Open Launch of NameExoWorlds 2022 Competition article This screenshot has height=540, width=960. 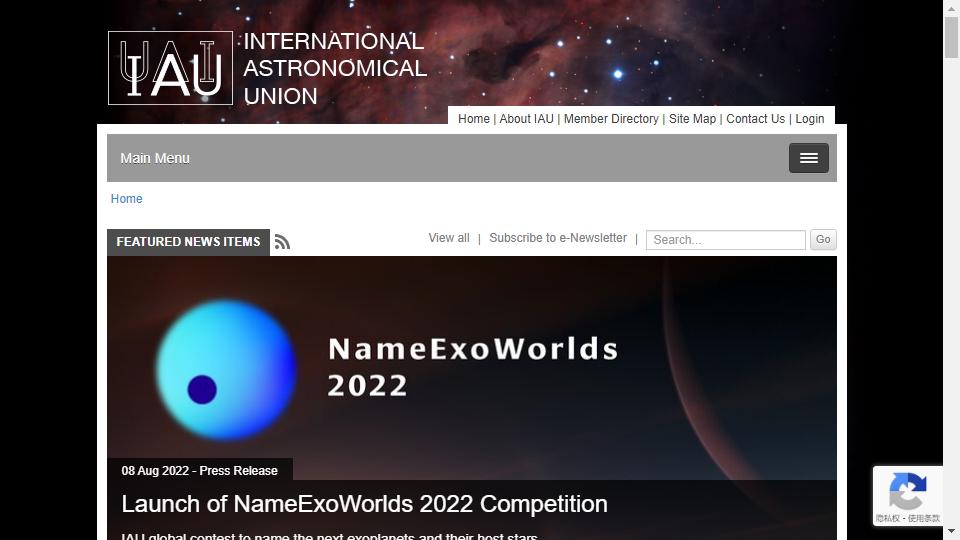[364, 504]
